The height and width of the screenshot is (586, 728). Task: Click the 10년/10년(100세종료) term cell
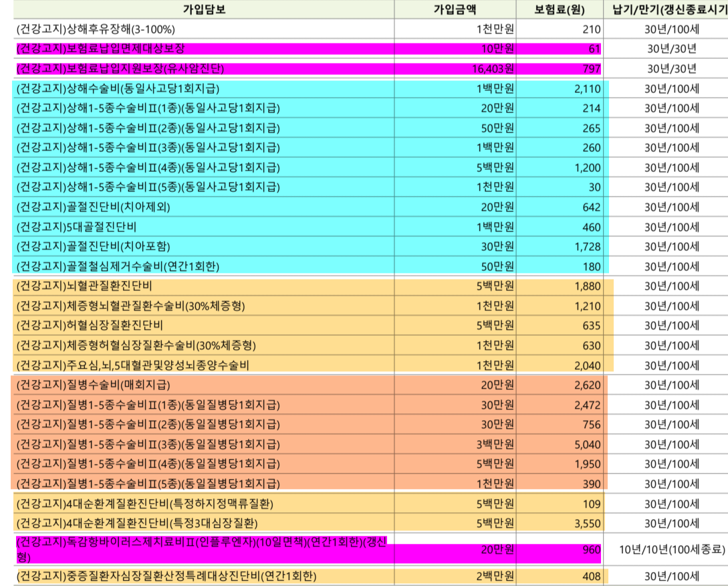(672, 550)
